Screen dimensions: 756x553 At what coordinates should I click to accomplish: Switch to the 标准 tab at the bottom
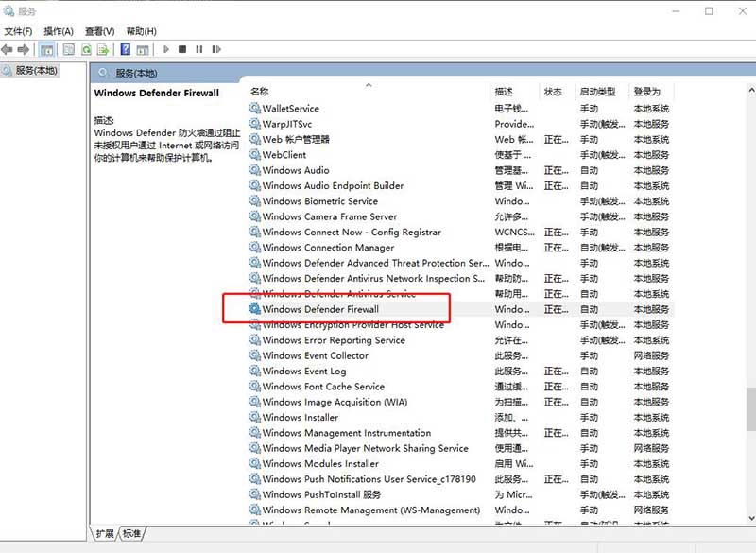131,534
